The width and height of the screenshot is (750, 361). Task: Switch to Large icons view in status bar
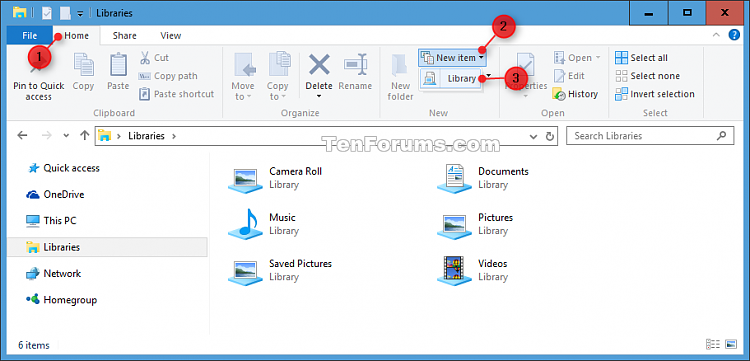click(730, 344)
